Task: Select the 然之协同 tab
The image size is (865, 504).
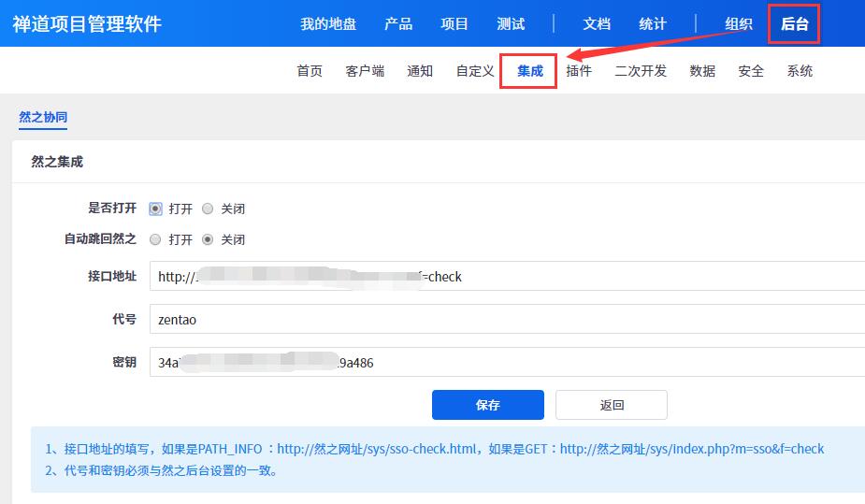Action: (x=43, y=117)
